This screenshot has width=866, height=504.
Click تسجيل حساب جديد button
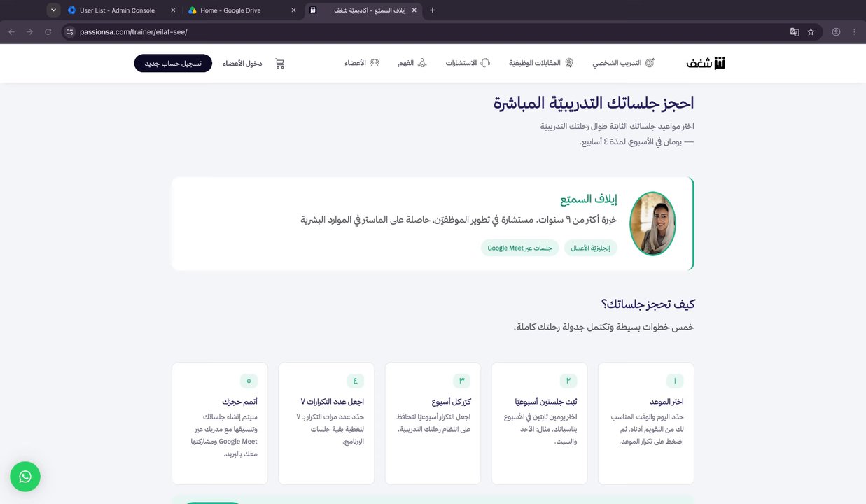coord(173,63)
